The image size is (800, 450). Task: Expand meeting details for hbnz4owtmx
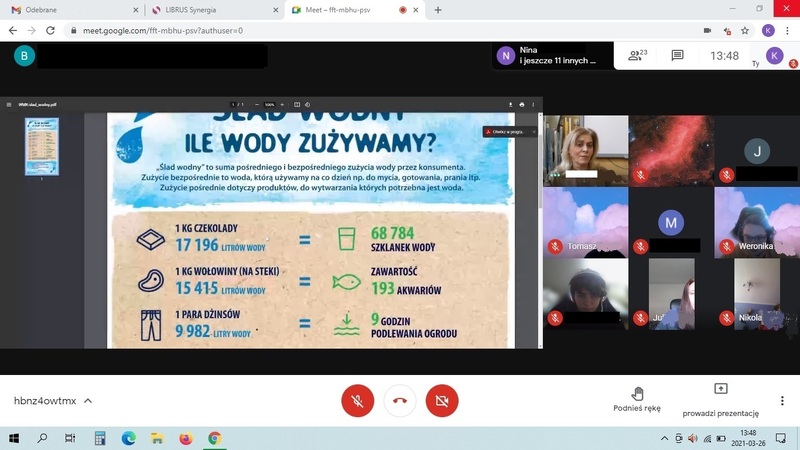[x=88, y=401]
